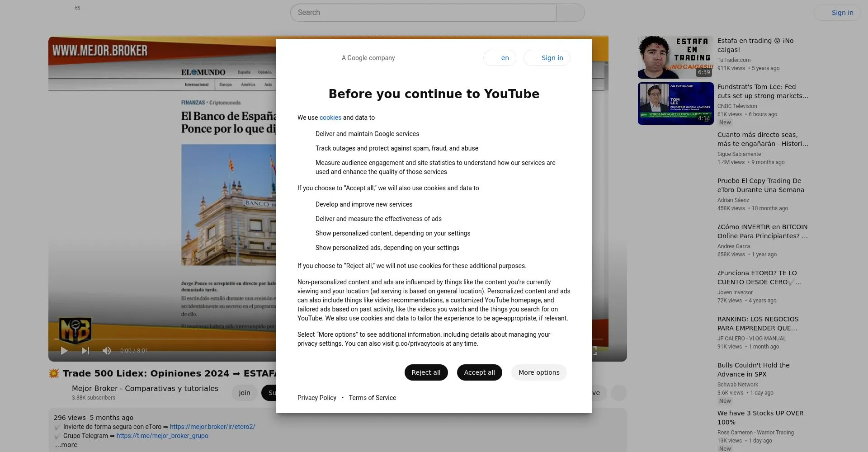This screenshot has width=868, height=452.
Task: Click the Search input field
Action: click(x=423, y=13)
